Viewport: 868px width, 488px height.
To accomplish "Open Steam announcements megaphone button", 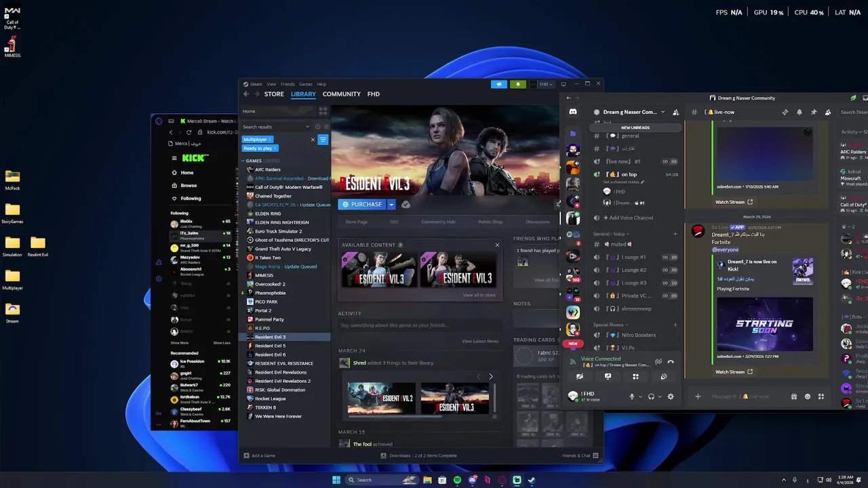I will (x=499, y=84).
